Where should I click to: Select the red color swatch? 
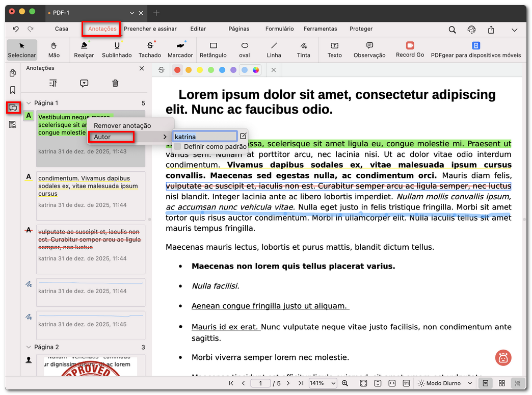[x=177, y=70]
